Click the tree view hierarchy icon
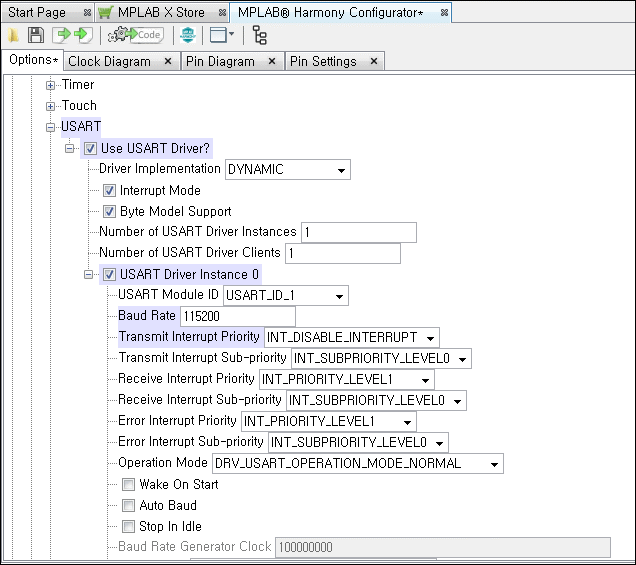 pos(260,35)
